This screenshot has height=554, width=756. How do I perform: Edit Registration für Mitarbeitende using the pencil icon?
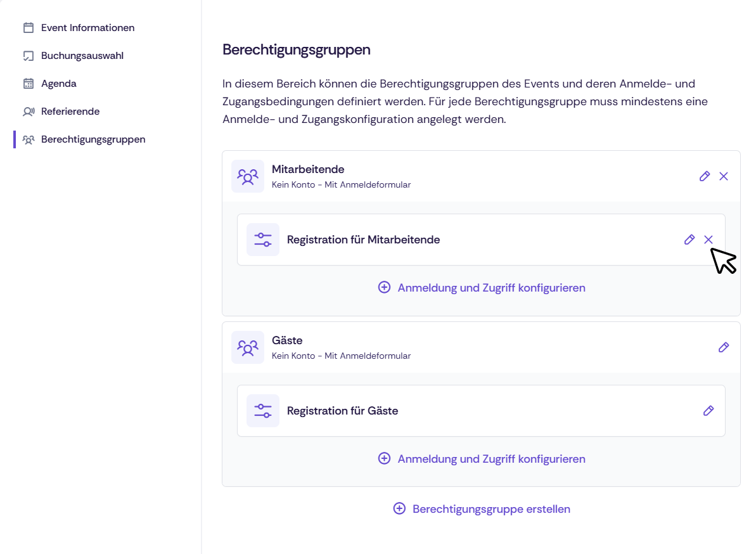[689, 240]
